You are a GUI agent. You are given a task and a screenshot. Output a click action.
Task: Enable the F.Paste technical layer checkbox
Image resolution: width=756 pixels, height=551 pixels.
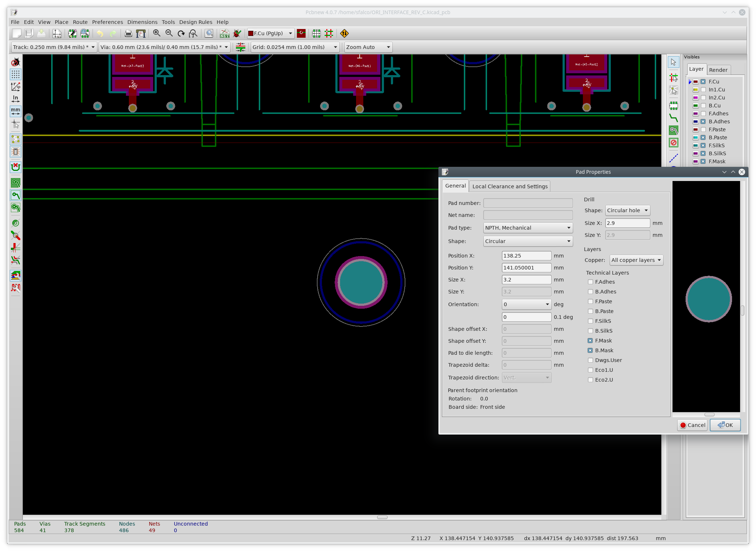tap(591, 301)
